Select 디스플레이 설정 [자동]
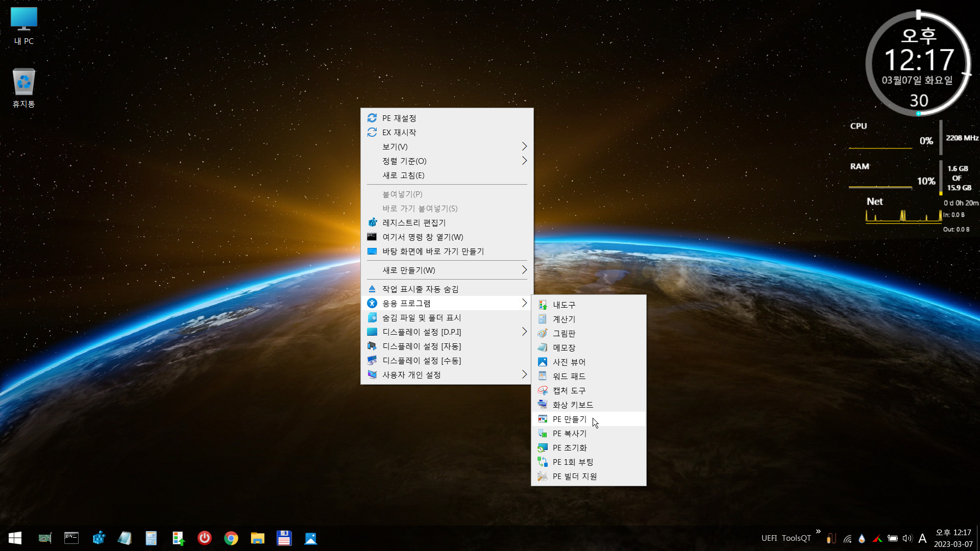 (x=447, y=346)
